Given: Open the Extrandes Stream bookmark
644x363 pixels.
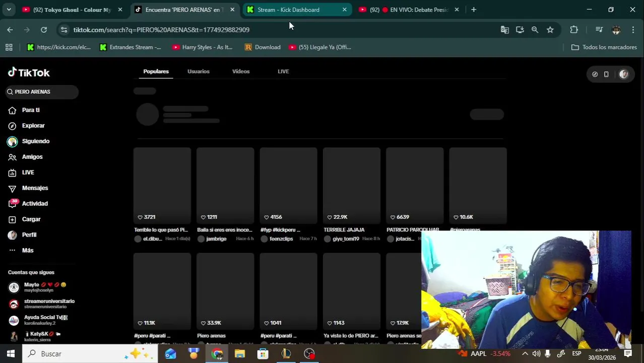Looking at the screenshot, I should tap(130, 47).
